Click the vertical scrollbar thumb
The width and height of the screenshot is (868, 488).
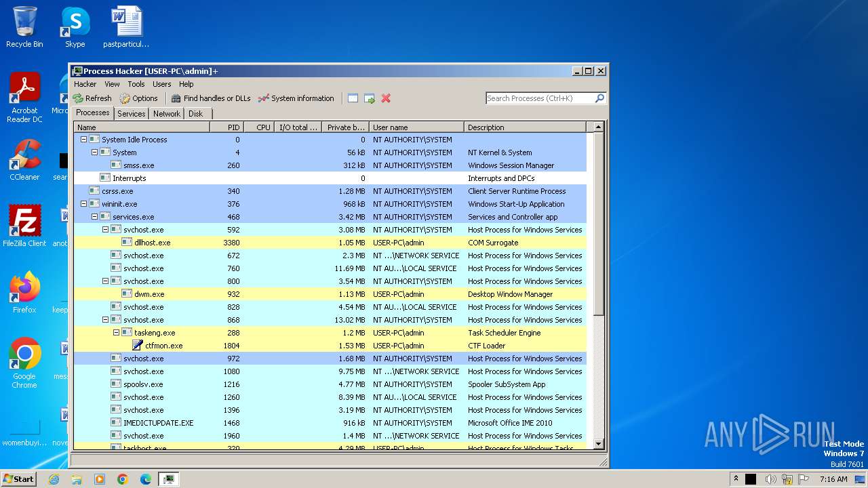coord(598,224)
